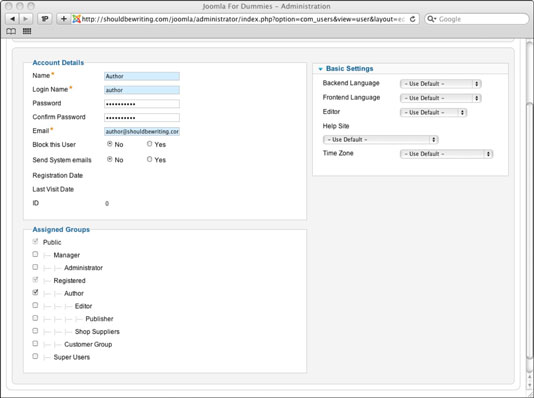Set Block this User to No
Image resolution: width=534 pixels, height=398 pixels.
coord(110,144)
